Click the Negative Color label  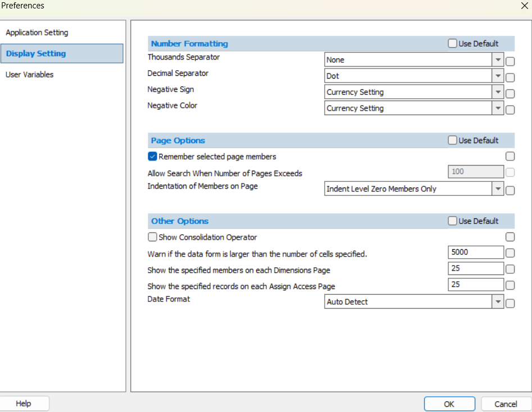(172, 106)
